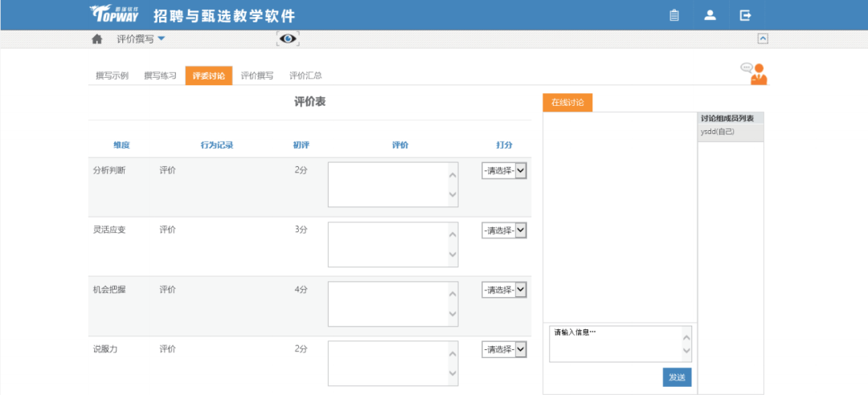
Task: Toggle the eye visibility icon
Action: [288, 39]
